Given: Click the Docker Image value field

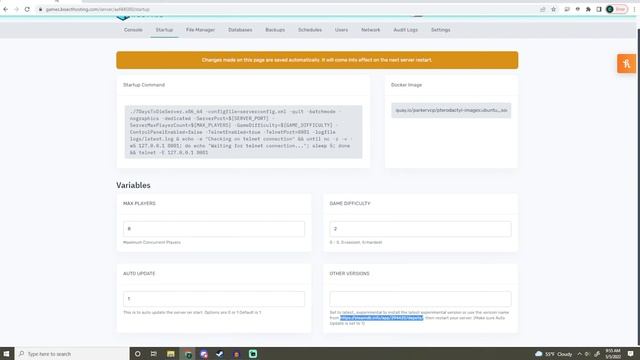Looking at the screenshot, I should pos(451,110).
